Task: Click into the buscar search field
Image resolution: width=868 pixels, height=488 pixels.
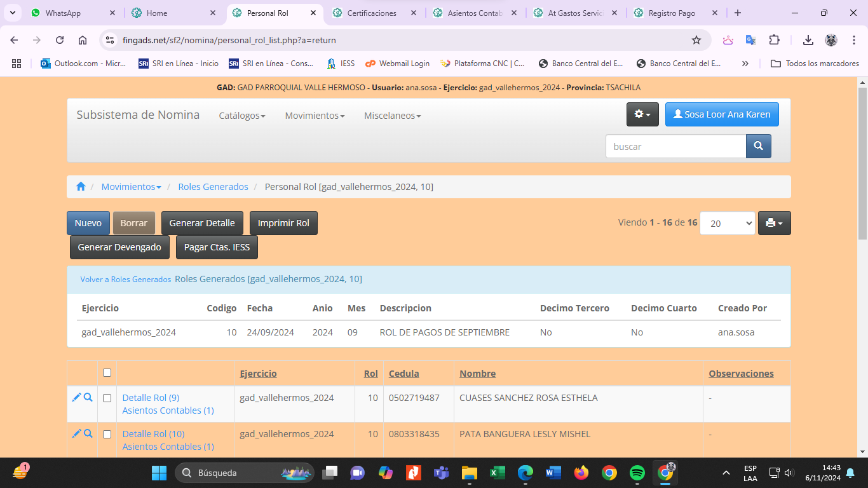Action: 675,146
